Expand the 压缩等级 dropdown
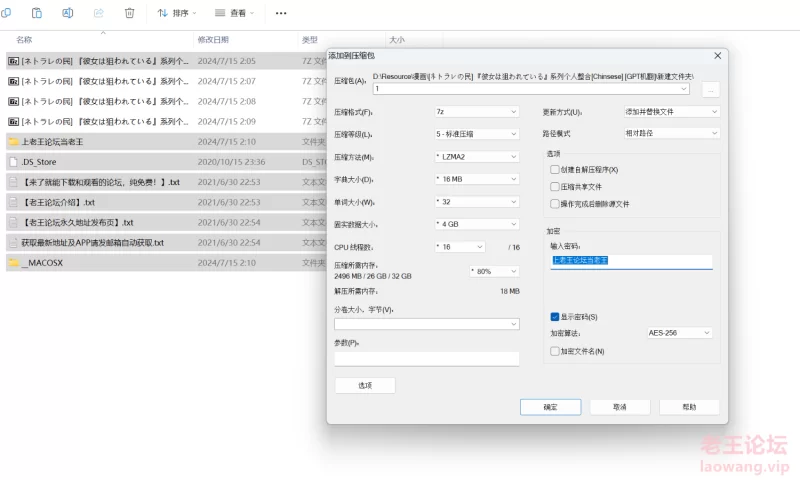Screen dimensions: 800x480 tap(477, 134)
